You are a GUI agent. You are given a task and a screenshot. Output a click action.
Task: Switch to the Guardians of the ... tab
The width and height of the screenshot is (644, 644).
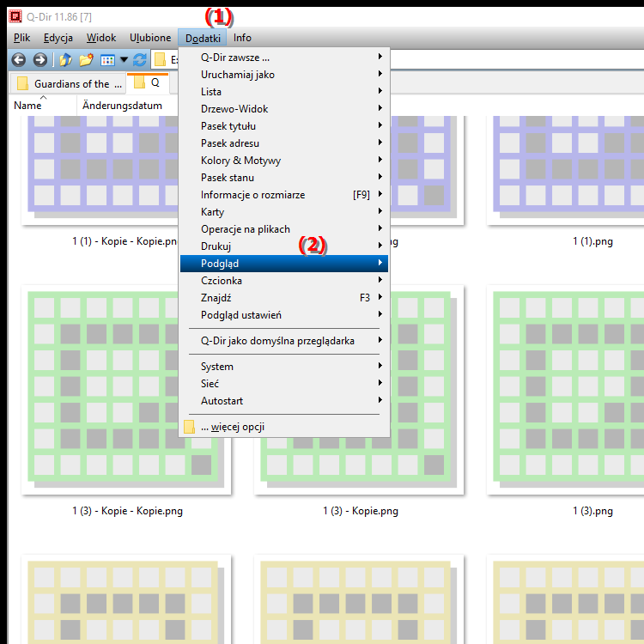pyautogui.click(x=68, y=84)
